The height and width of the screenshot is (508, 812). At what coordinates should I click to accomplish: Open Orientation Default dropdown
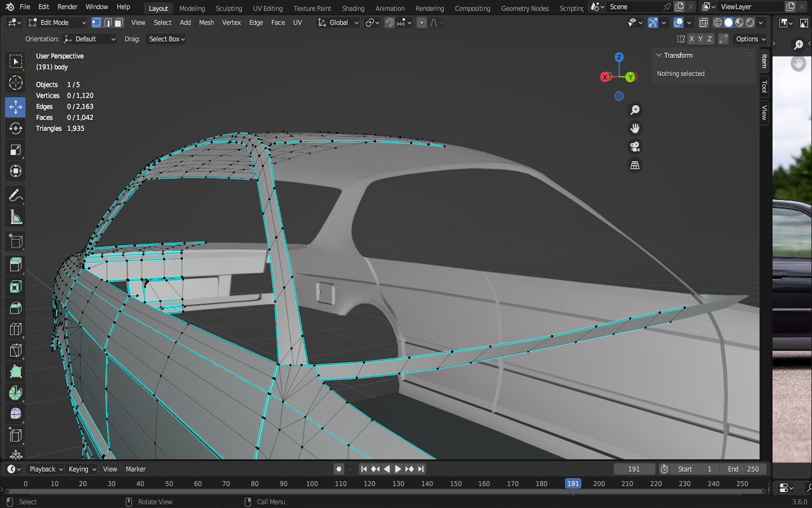(x=90, y=39)
